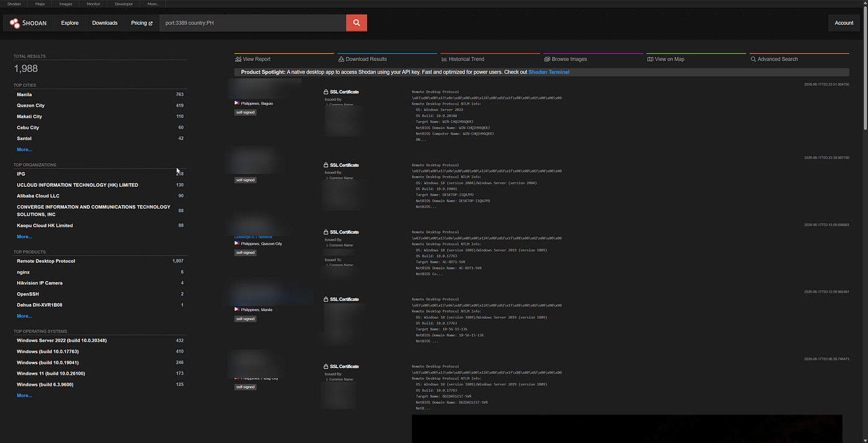Screen dimensions: 868x443
Task: Open the Shodan Terminal link
Action: [x=549, y=72]
